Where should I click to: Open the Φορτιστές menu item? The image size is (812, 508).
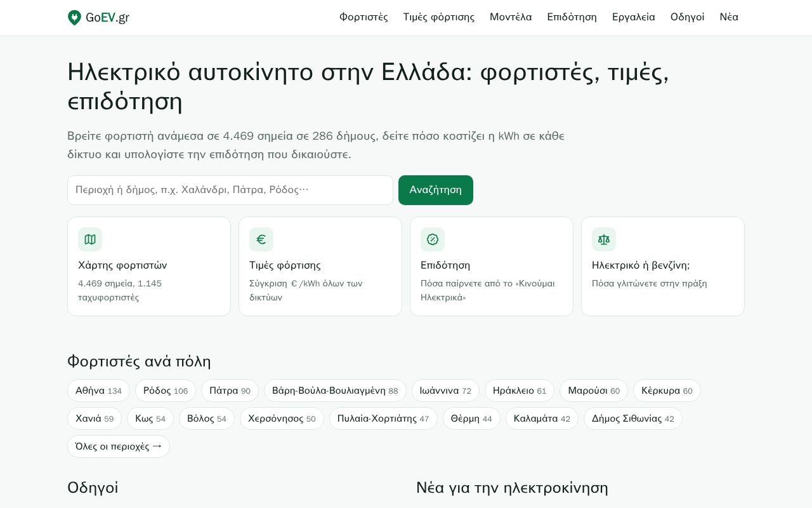coord(363,17)
